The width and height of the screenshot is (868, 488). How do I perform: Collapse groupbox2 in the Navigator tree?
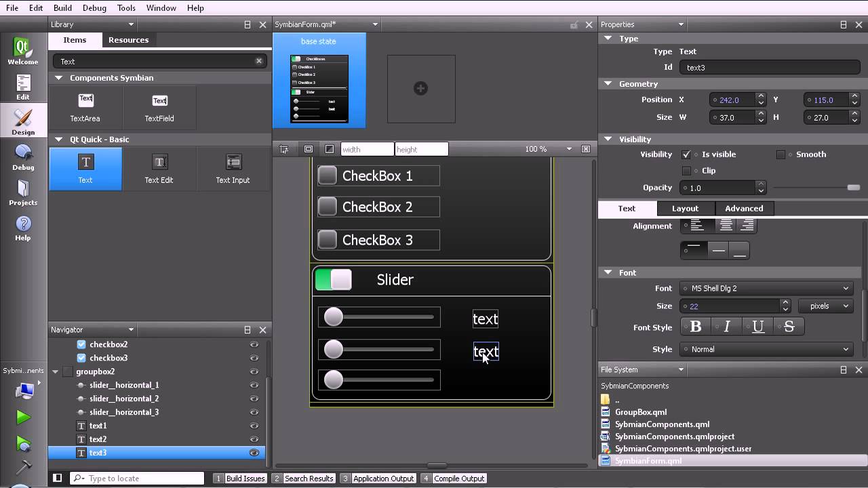pyautogui.click(x=56, y=371)
